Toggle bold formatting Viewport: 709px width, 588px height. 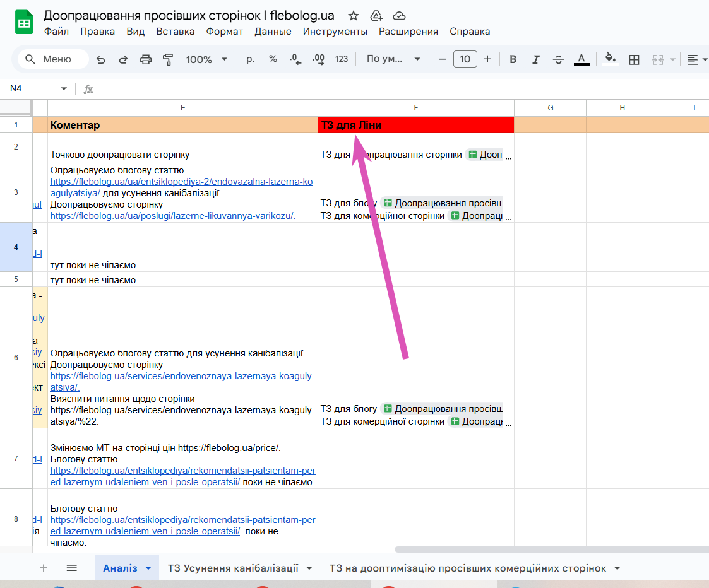[513, 59]
